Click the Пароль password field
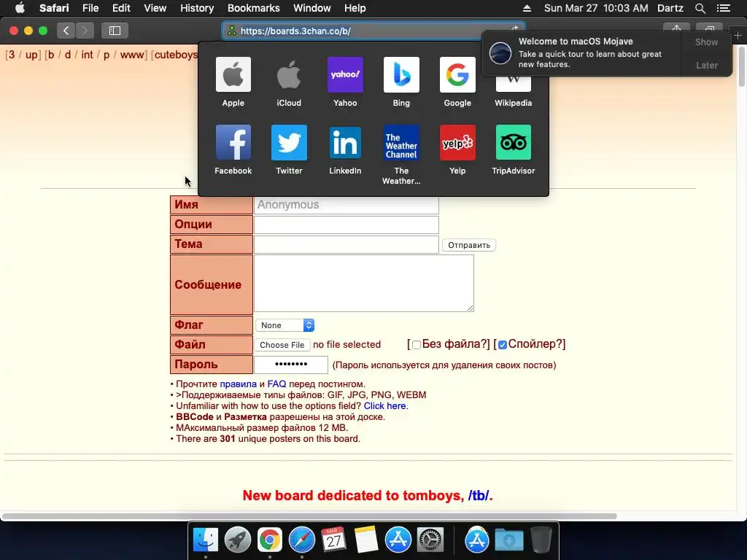This screenshot has width=747, height=560. coord(291,365)
